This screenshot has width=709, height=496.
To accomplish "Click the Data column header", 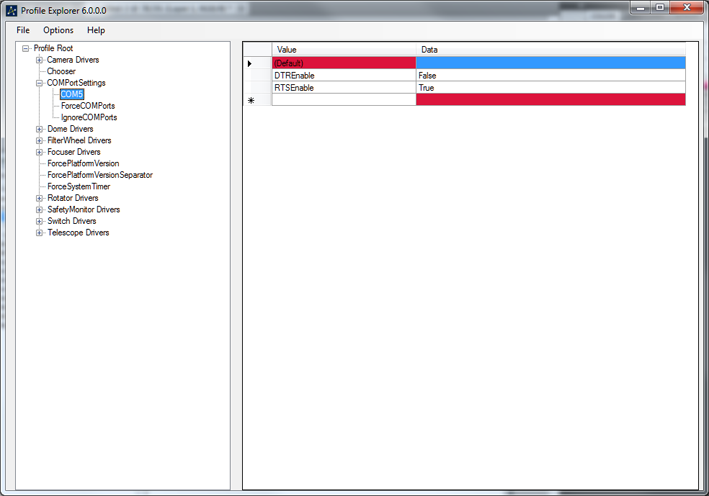I will pyautogui.click(x=550, y=49).
